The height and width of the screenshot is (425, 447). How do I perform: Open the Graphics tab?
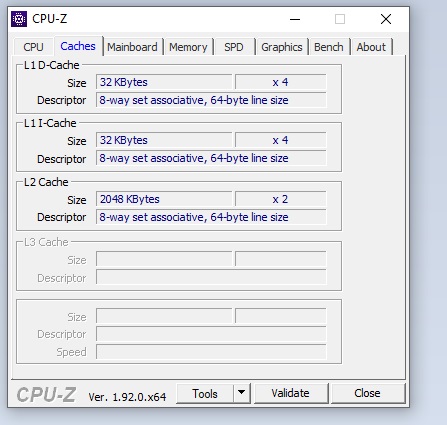point(282,47)
